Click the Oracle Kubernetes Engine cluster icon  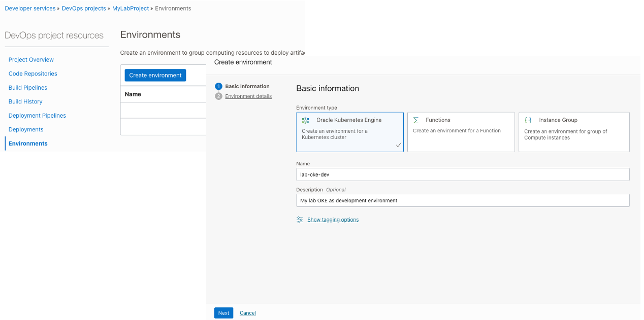tap(305, 120)
